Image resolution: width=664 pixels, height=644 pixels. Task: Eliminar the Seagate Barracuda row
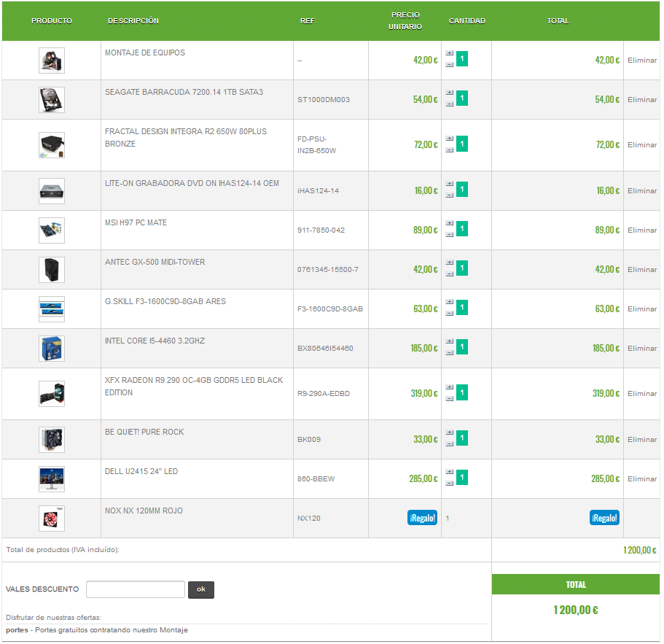pos(642,100)
